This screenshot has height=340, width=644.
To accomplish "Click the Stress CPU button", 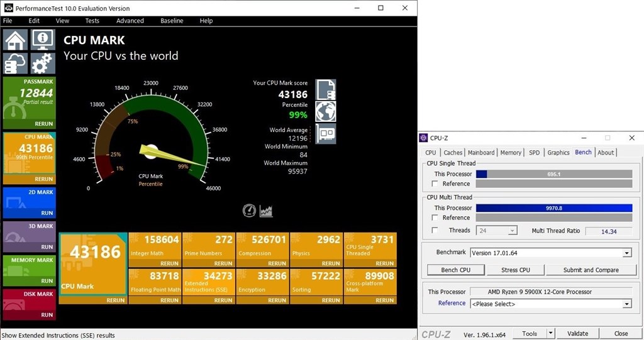I will 516,270.
